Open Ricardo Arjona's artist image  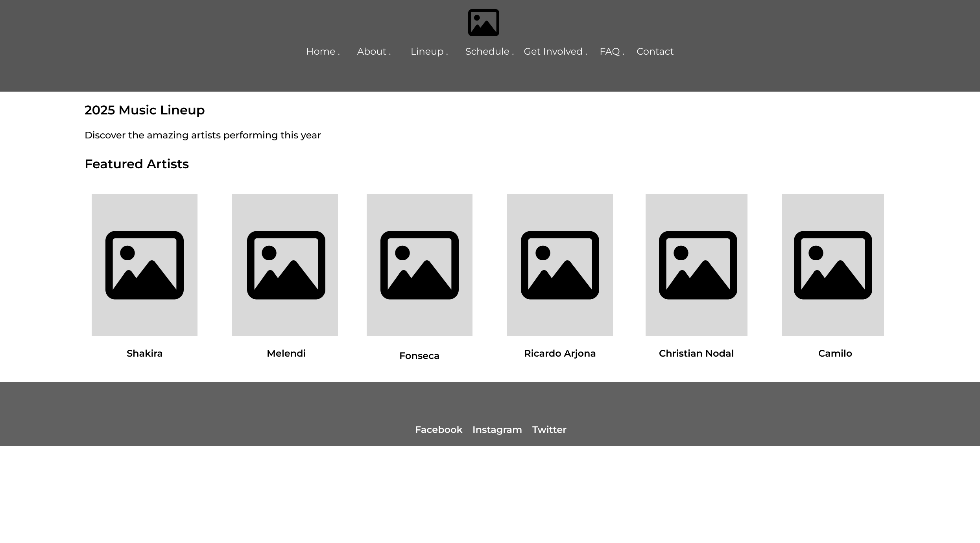tap(560, 265)
